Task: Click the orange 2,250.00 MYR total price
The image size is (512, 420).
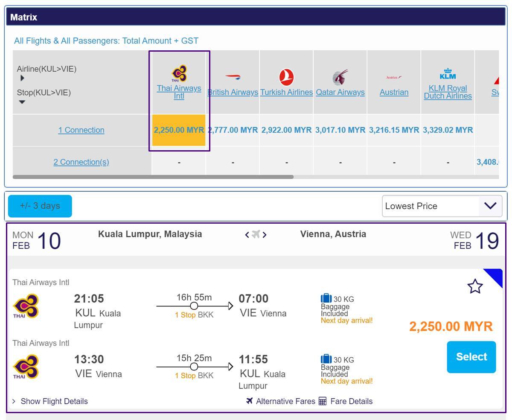Action: [x=451, y=327]
